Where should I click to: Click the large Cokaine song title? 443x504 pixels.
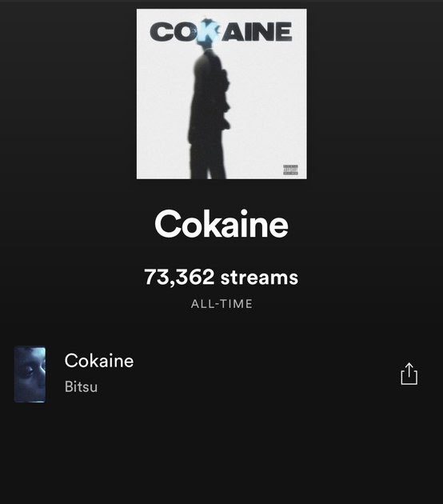tap(221, 224)
